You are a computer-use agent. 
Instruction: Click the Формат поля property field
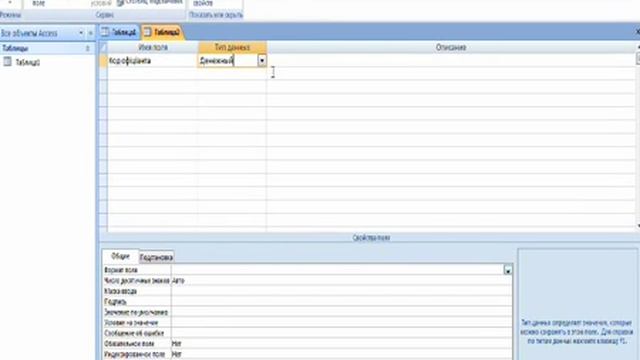tap(338, 270)
